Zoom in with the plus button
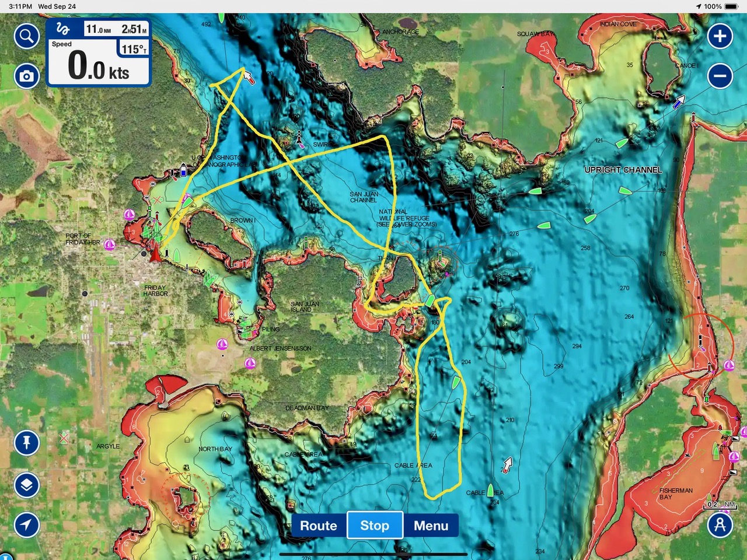The height and width of the screenshot is (560, 747). point(720,37)
